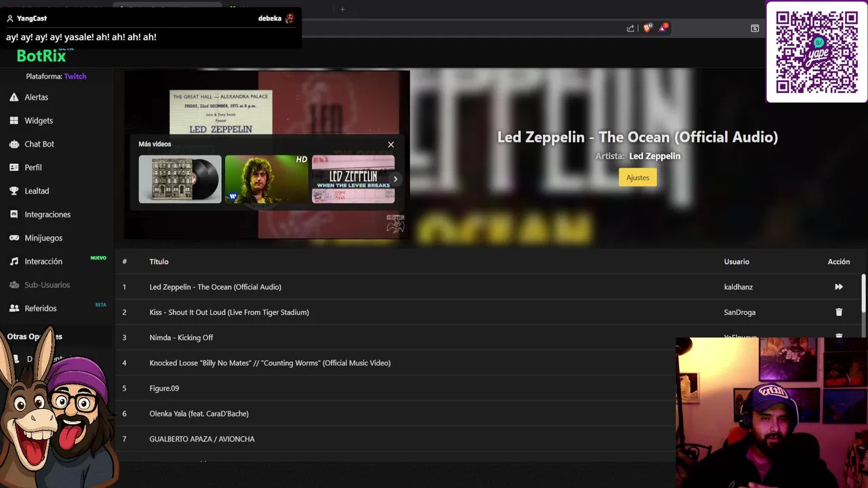The width and height of the screenshot is (868, 488).
Task: Play the HD Led Zeppelin video thumbnail
Action: coord(267,179)
